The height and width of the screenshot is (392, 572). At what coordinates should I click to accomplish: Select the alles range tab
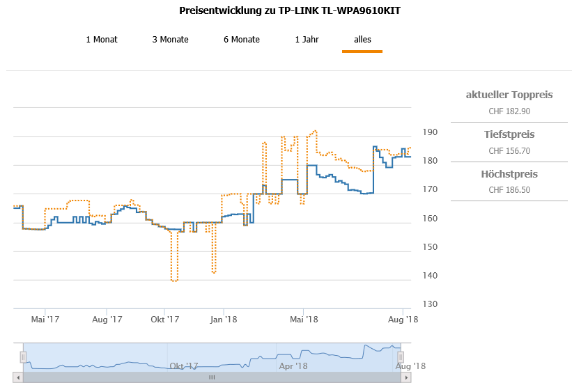coord(362,40)
